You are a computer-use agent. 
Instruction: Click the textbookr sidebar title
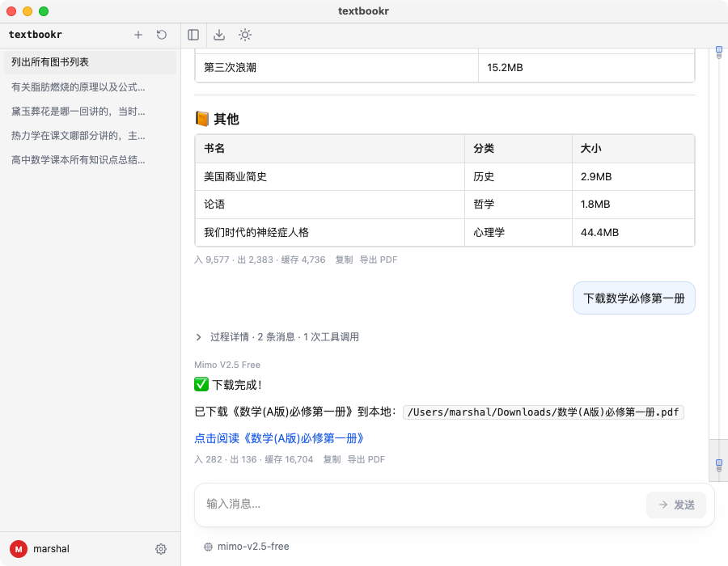click(36, 35)
